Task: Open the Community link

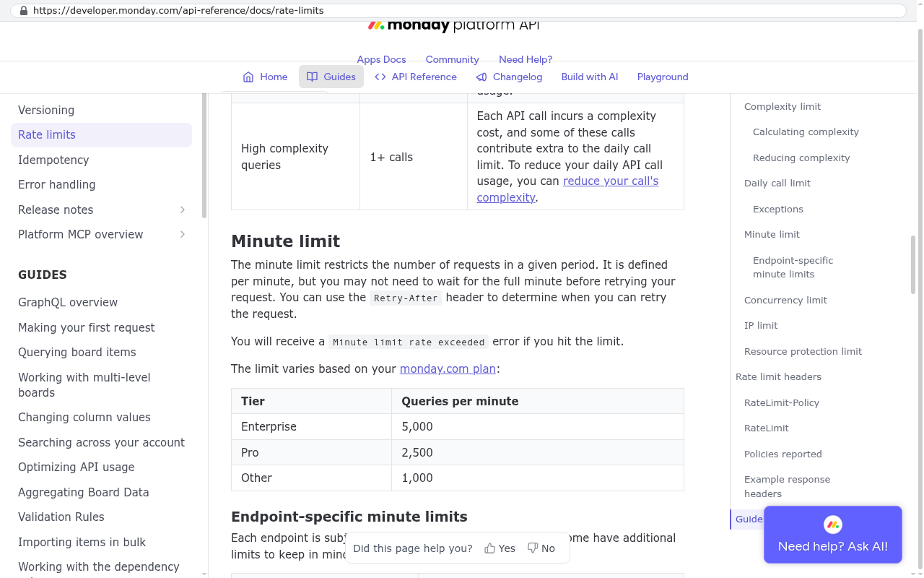Action: 453,60
